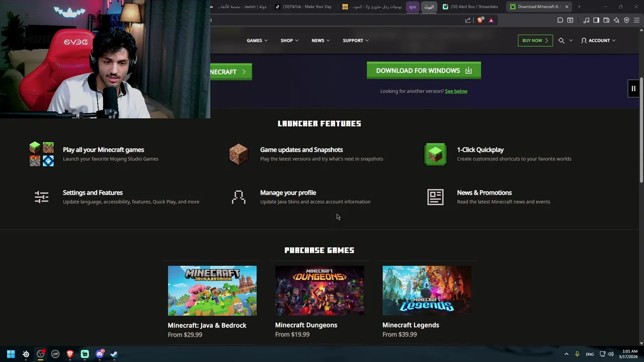The image size is (644, 362).
Task: Click 'Game updates and Snapshots' heading
Action: coord(301,150)
